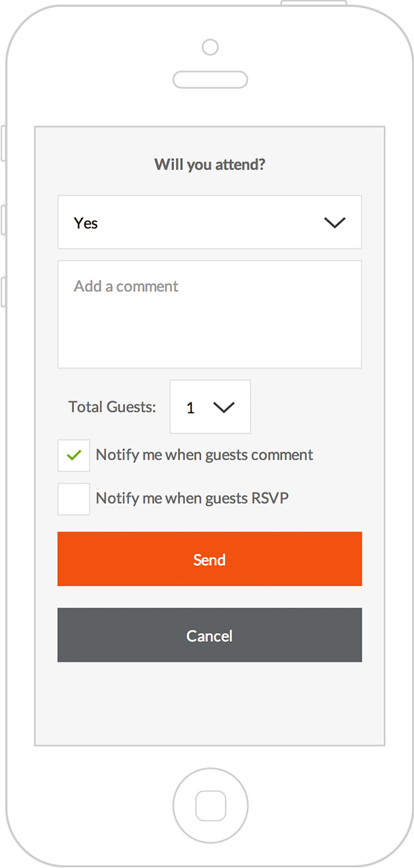
Task: Tap the phone's earpiece speaker slot
Action: pyautogui.click(x=210, y=79)
